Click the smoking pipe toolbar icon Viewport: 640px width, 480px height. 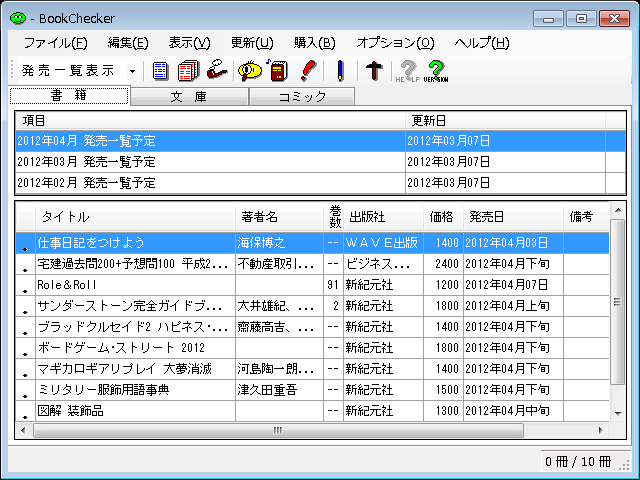click(x=217, y=70)
